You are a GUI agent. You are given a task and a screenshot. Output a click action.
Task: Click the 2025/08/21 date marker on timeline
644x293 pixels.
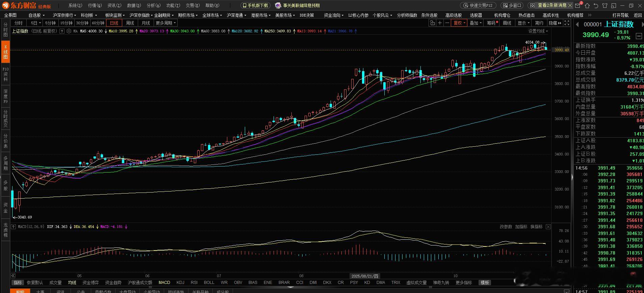click(x=365, y=276)
